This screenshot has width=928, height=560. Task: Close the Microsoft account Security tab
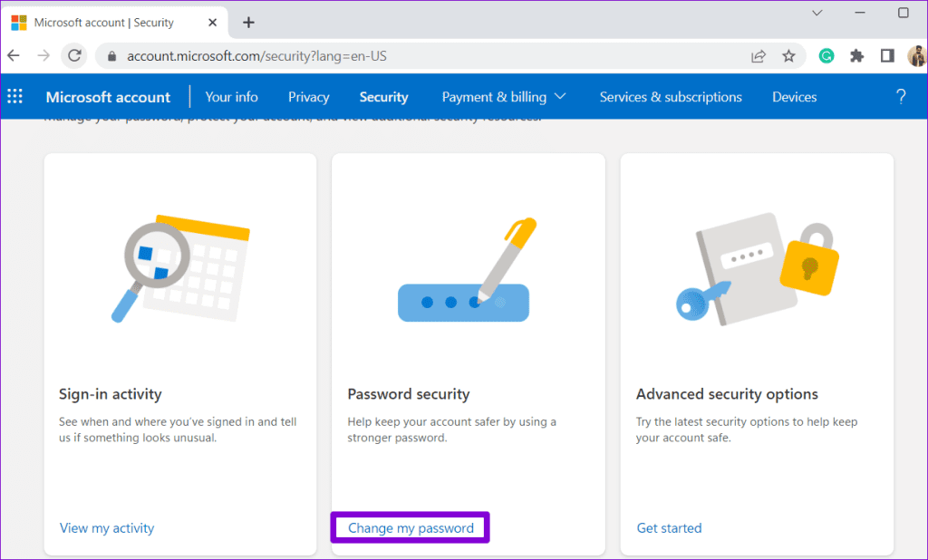pos(212,23)
